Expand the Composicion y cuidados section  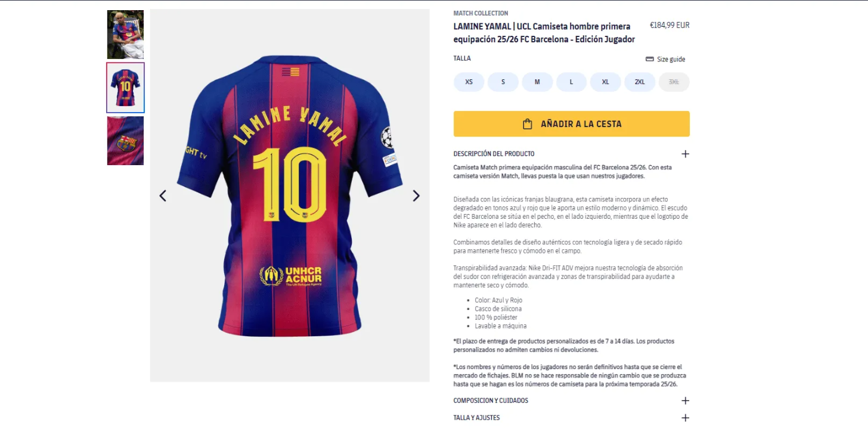(571, 401)
